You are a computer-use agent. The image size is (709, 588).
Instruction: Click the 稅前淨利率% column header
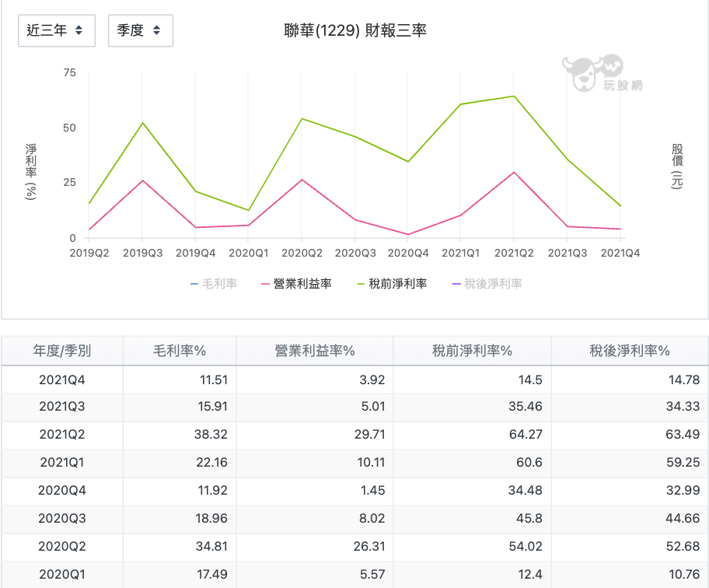coord(472,351)
